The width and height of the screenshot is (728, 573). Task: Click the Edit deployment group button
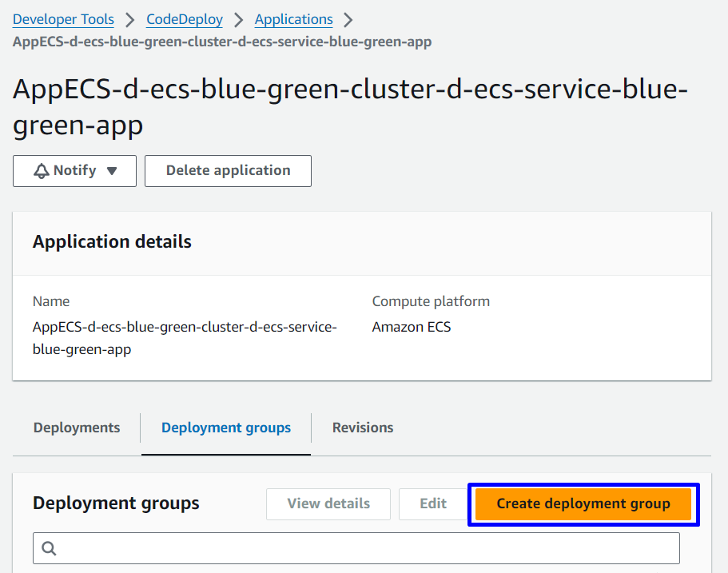pyautogui.click(x=433, y=503)
